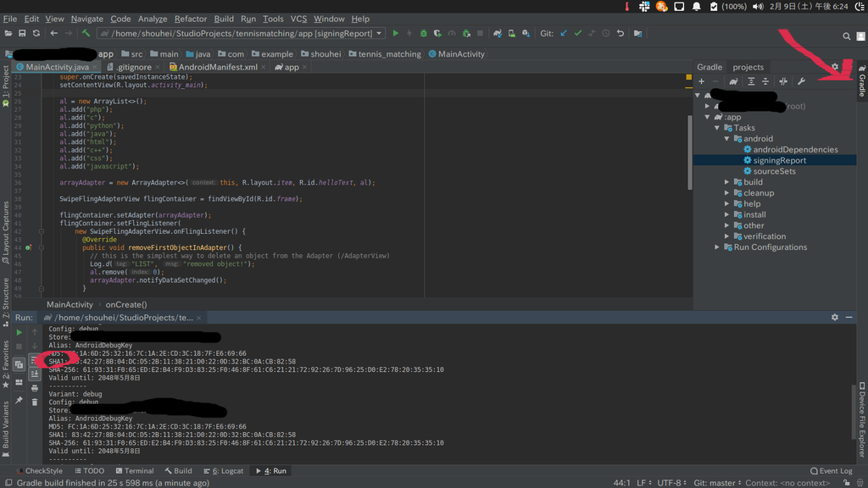Click the Synchronize refresh icon in toolbar

click(36, 33)
